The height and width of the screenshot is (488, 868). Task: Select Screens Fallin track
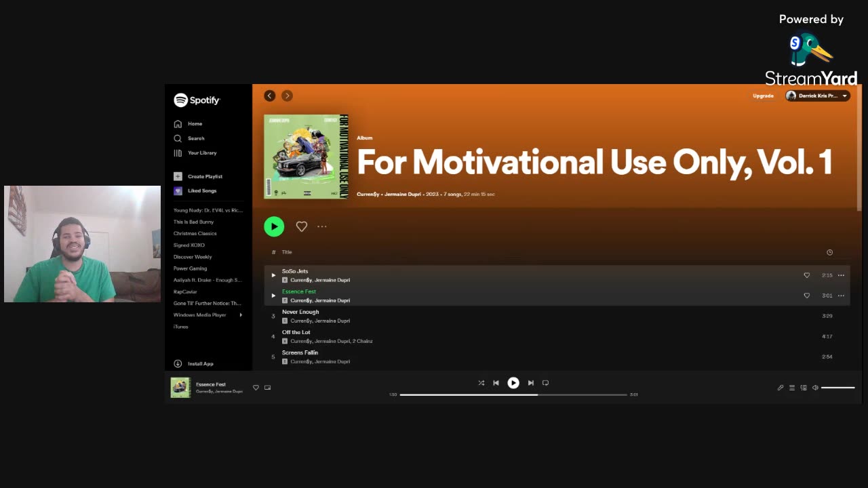(x=557, y=357)
